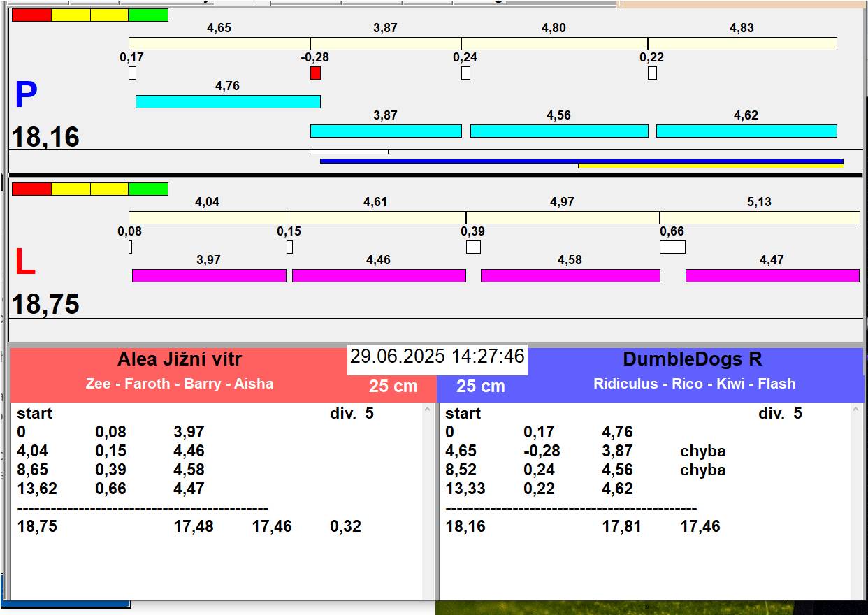Click the wide white box under 0,66
Image resolution: width=868 pixels, height=615 pixels.
pos(672,247)
